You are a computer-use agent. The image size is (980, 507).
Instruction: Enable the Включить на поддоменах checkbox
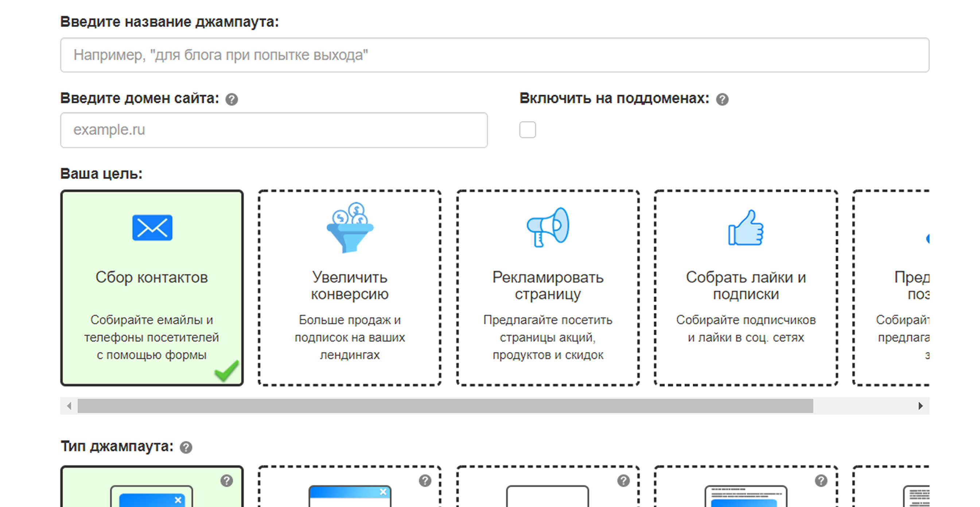click(x=527, y=130)
